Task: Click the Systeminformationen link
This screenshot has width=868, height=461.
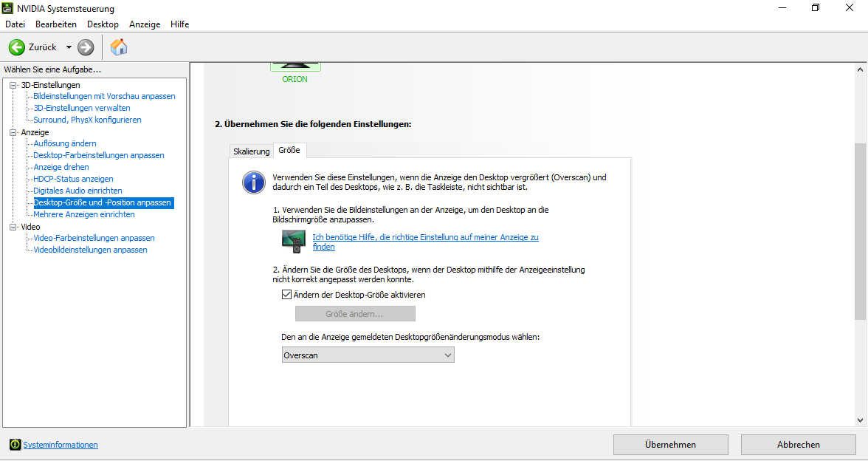Action: [x=61, y=445]
